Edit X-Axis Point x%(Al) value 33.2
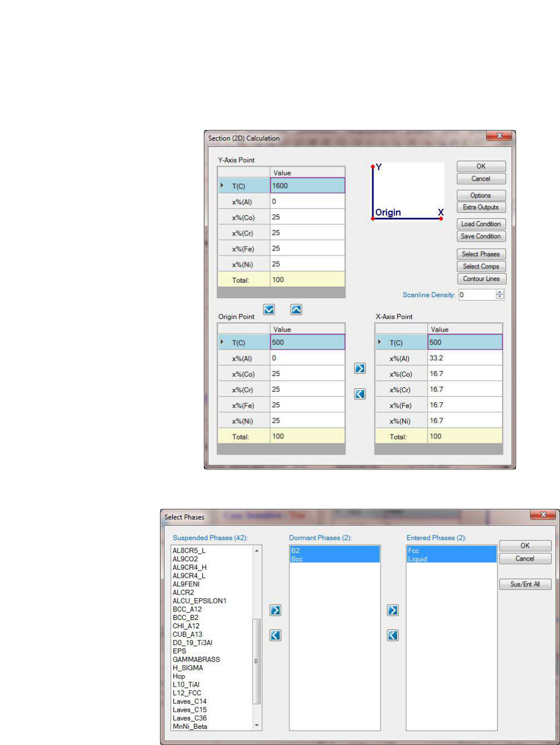The width and height of the screenshot is (560, 745). [x=465, y=358]
